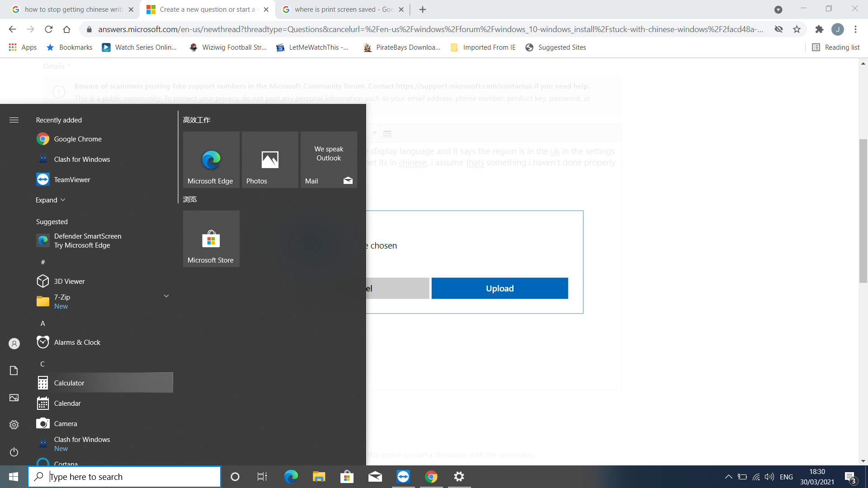
Task: Click the Type here to search box
Action: [124, 477]
